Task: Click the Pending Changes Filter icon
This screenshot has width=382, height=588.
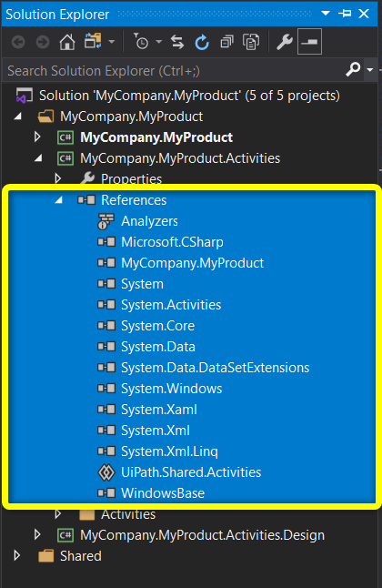Action: [x=141, y=41]
